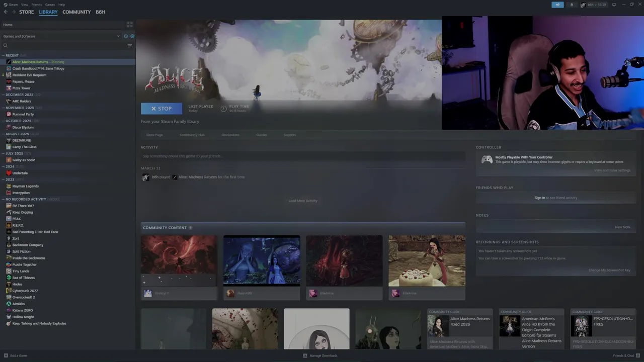Select Inscryption game icon
Viewport: 644px width, 362px height.
pos(9,193)
